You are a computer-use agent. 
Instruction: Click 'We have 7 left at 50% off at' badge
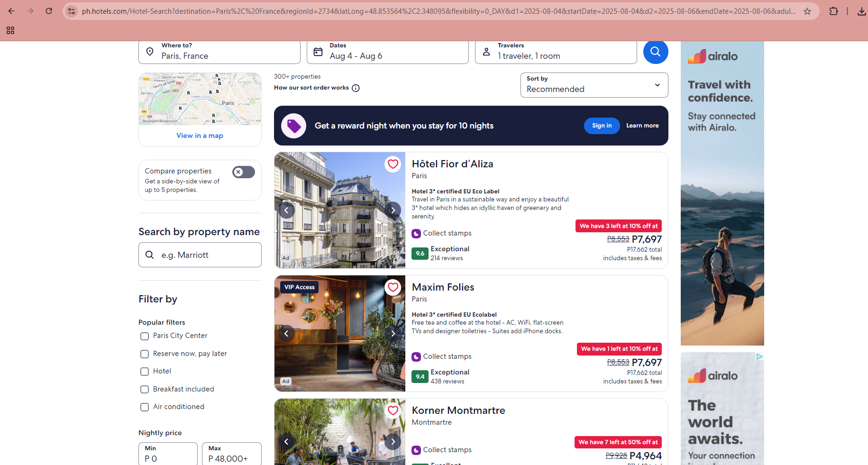click(x=618, y=442)
